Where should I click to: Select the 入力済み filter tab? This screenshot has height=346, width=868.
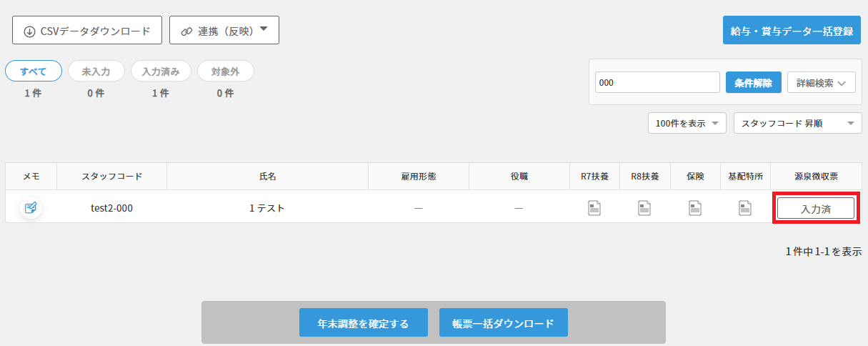point(160,71)
